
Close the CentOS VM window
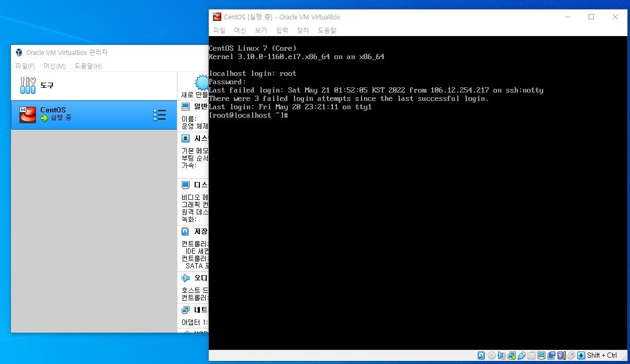(615, 17)
